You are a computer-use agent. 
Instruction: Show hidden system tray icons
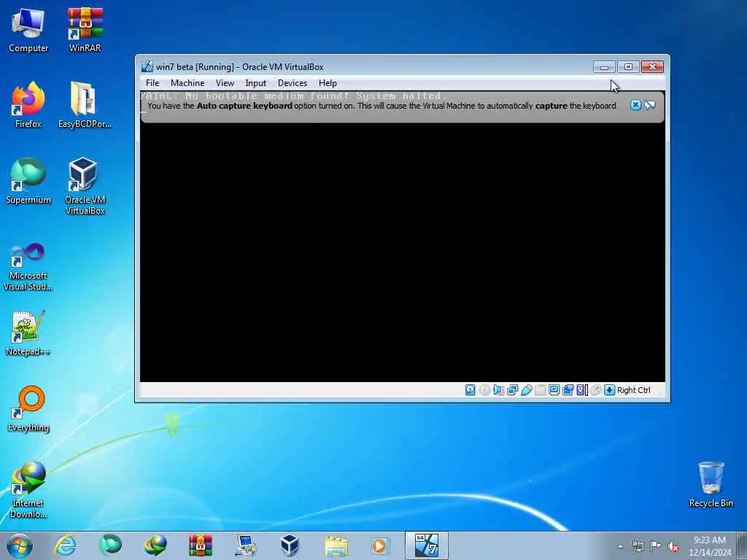click(620, 546)
